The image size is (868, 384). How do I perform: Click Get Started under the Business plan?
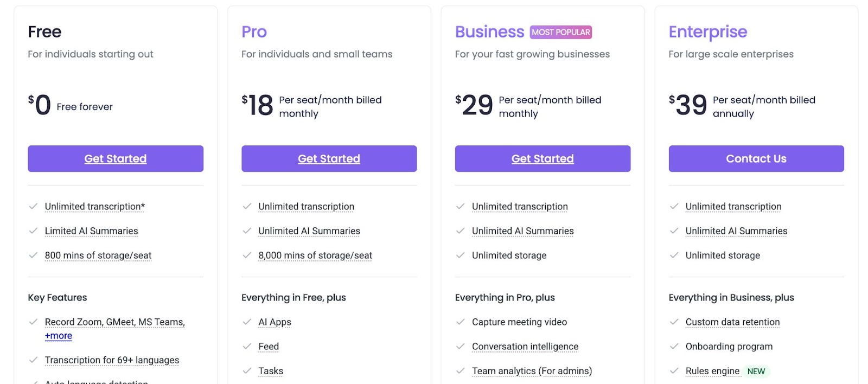click(542, 158)
